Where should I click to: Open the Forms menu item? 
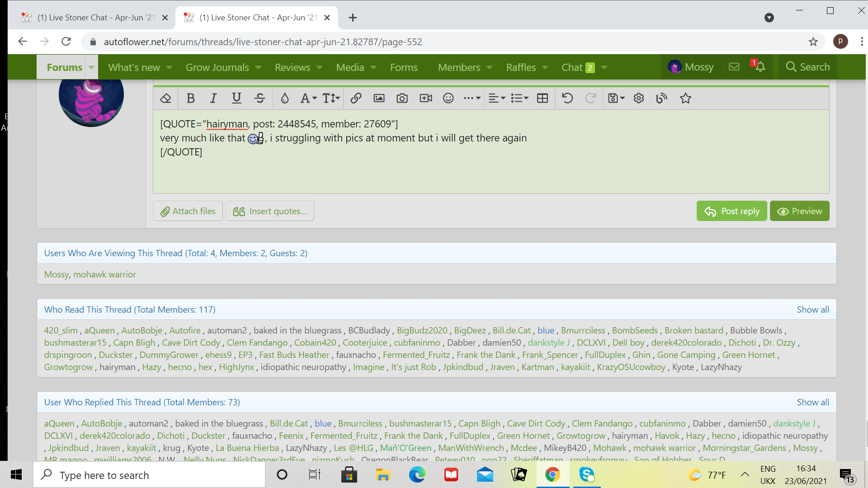coord(404,67)
